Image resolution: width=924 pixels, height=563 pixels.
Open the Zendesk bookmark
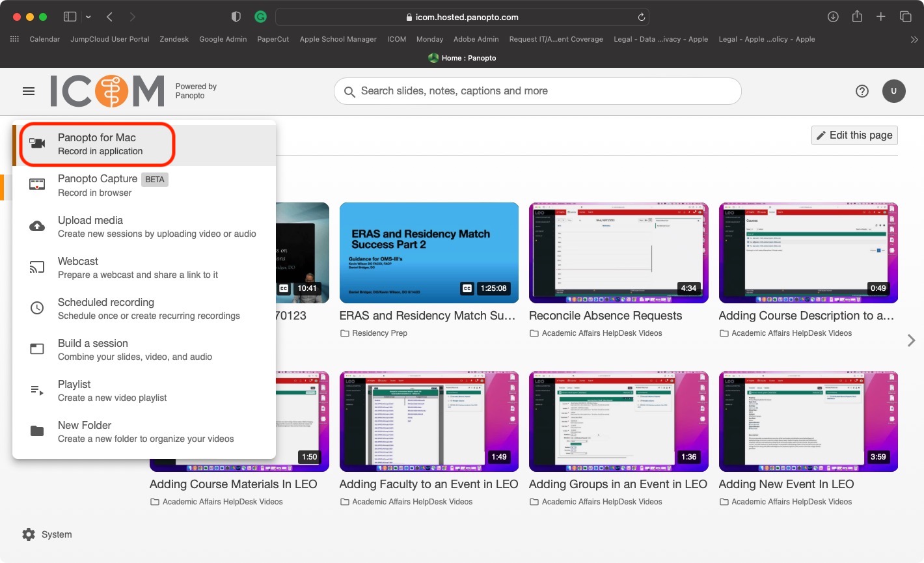(174, 39)
